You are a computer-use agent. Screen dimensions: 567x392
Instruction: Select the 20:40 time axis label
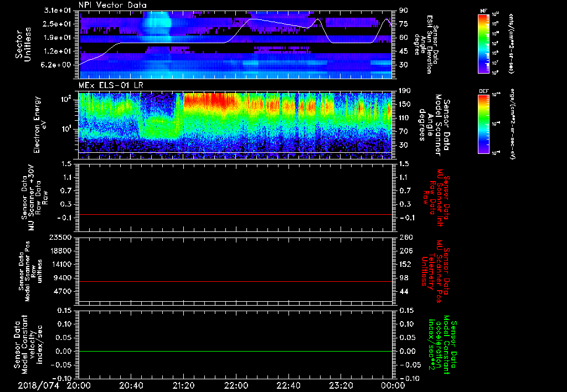pyautogui.click(x=131, y=384)
